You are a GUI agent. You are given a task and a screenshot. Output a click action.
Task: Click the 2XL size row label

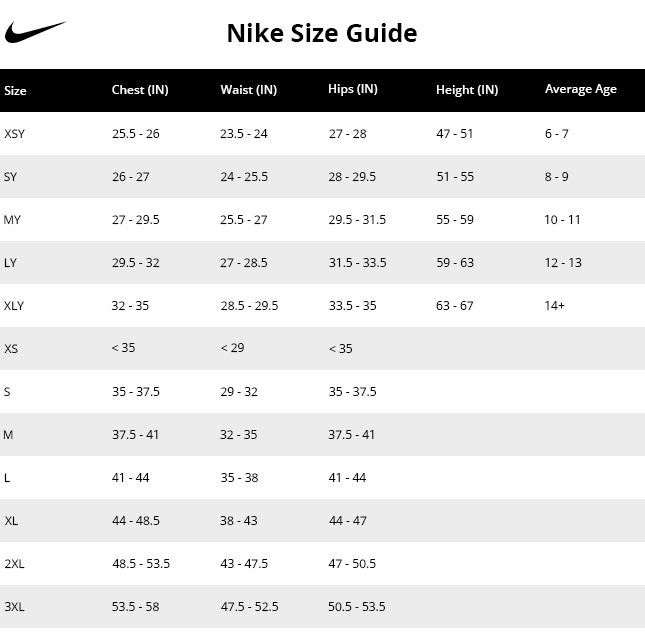pos(14,564)
